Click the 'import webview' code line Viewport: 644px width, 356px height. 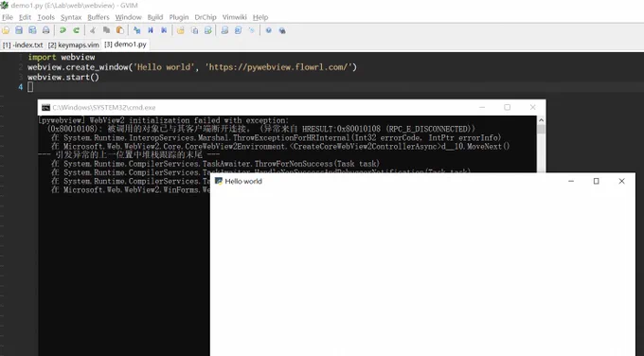click(62, 57)
